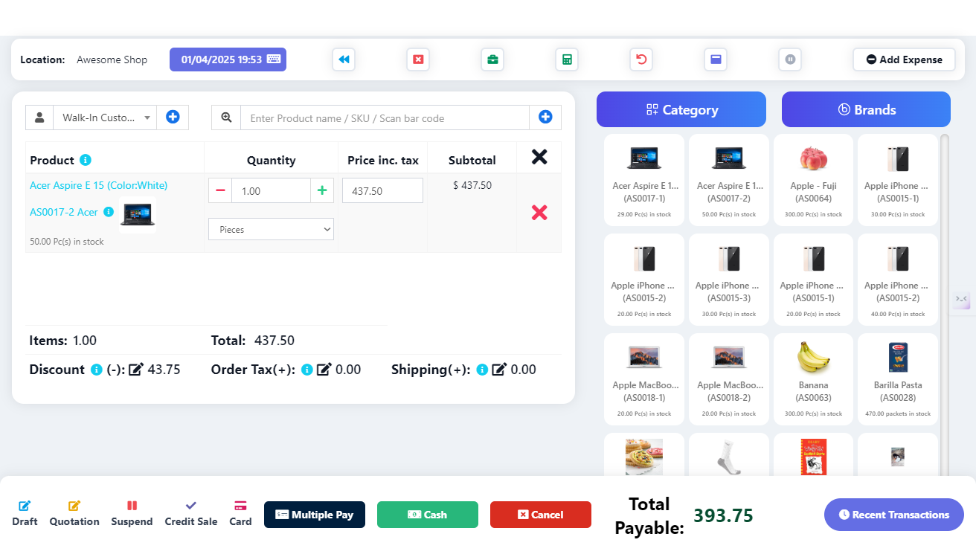This screenshot has height=560, width=976.
Task: Click the red Cancel button
Action: [541, 515]
